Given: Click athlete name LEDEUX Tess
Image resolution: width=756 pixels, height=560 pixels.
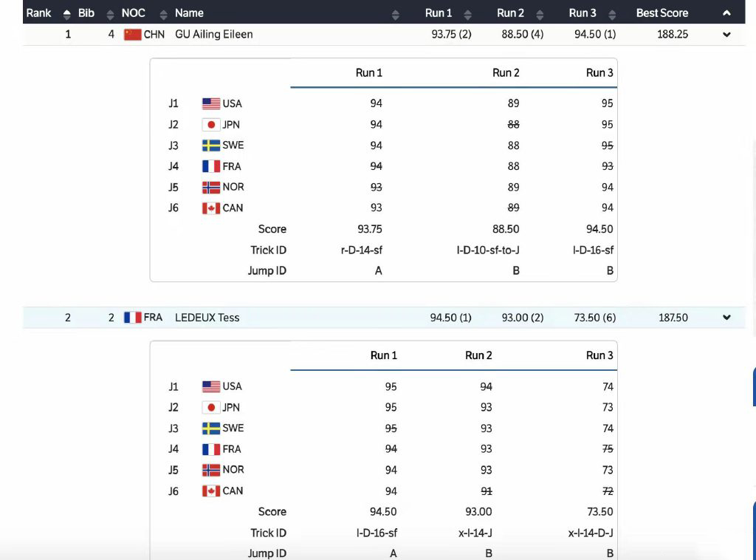Looking at the screenshot, I should pos(207,318).
